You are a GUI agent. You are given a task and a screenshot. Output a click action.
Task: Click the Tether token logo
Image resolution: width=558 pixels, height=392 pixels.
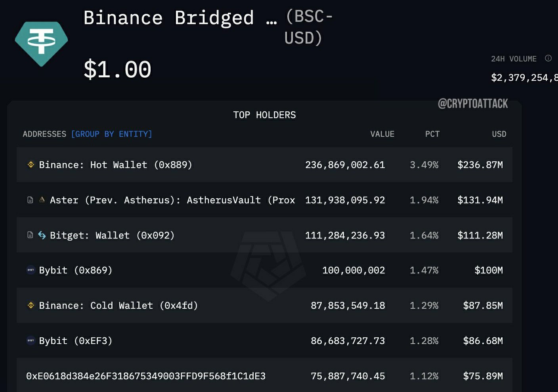[x=41, y=43]
